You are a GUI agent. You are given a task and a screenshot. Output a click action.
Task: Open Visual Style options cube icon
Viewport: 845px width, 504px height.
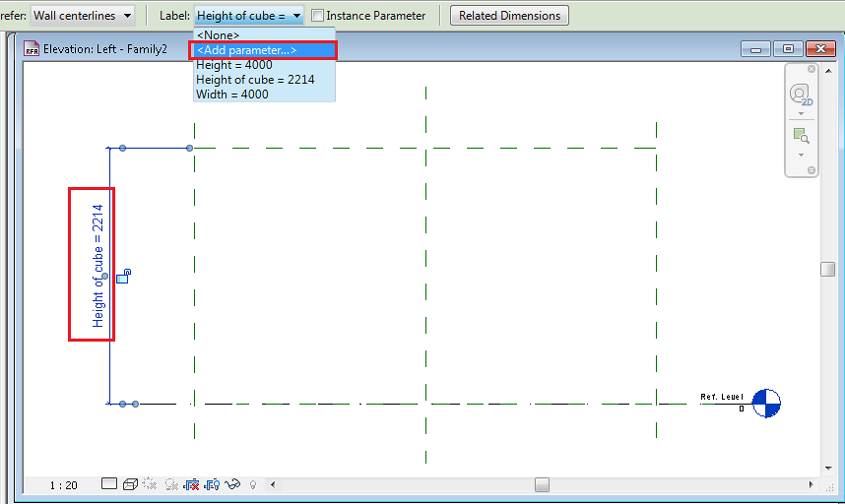click(130, 484)
